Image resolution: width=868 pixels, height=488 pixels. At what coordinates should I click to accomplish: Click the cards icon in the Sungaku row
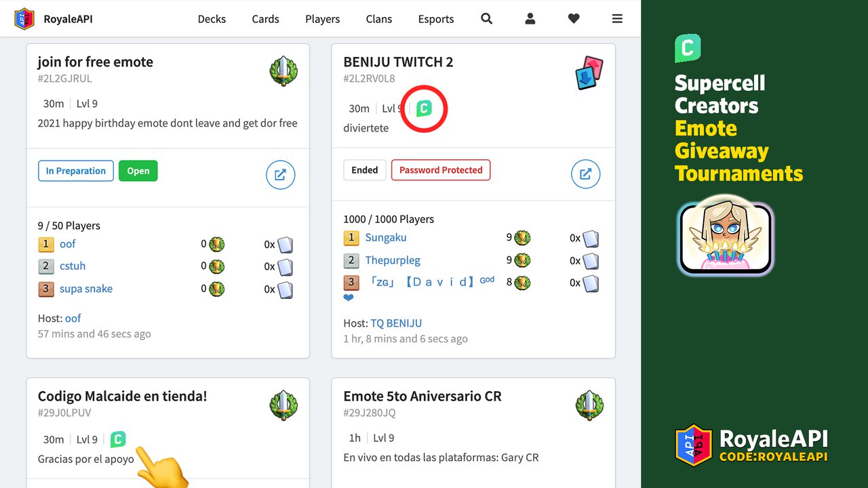591,239
